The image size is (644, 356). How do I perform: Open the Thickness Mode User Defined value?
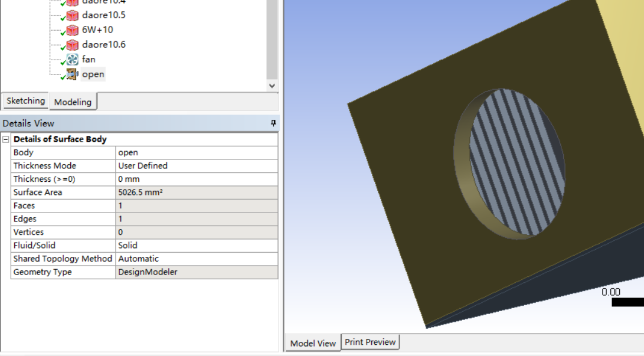[x=196, y=166]
